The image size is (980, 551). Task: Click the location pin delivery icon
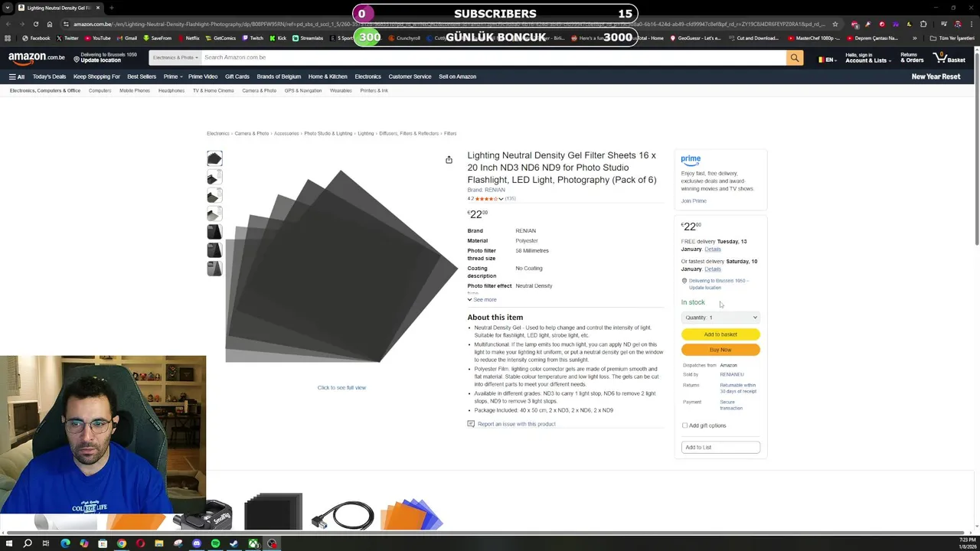click(684, 281)
